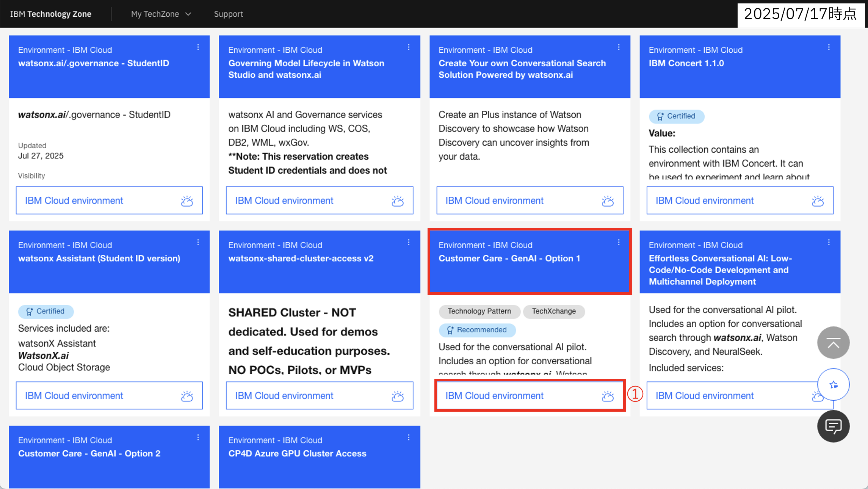Open overflow menu on watsonx.ai/.governance StudentID card
The image size is (868, 489).
point(198,47)
